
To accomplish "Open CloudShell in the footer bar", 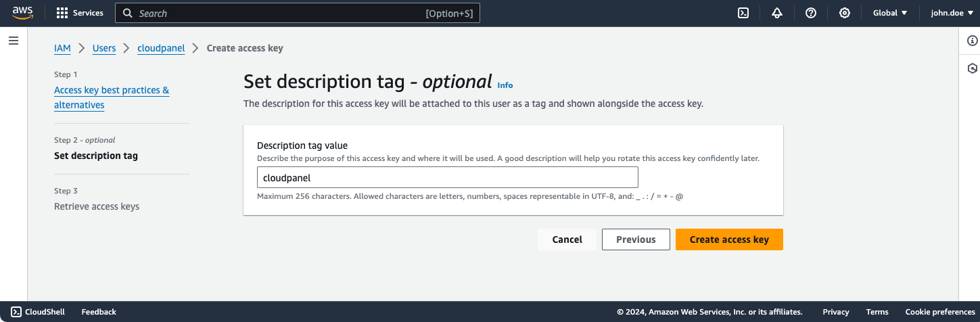I will 38,312.
